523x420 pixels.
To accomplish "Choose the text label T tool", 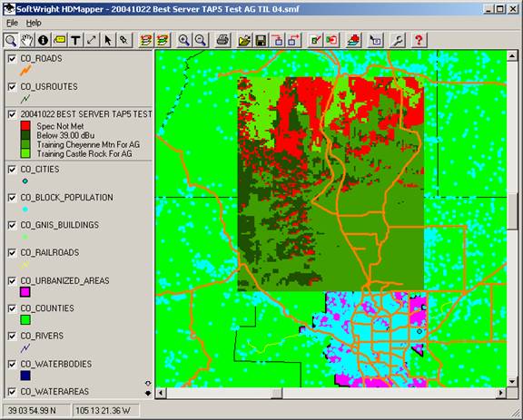I will pyautogui.click(x=75, y=40).
